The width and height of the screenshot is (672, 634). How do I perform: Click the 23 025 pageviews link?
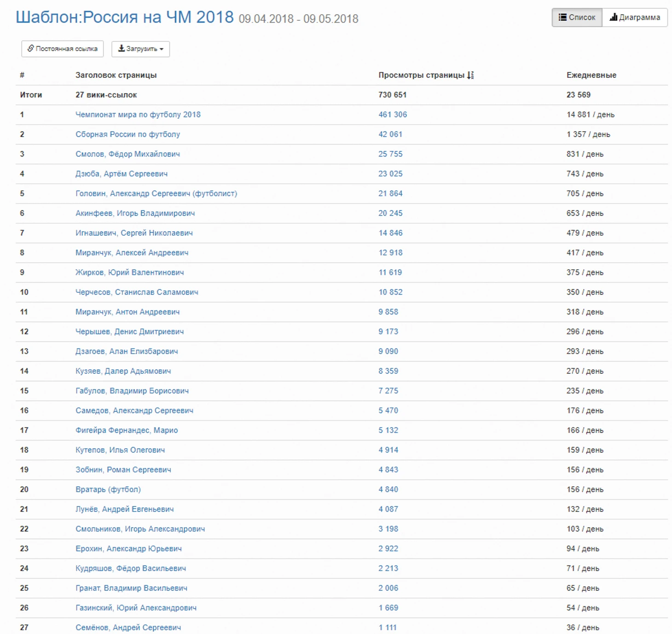390,174
